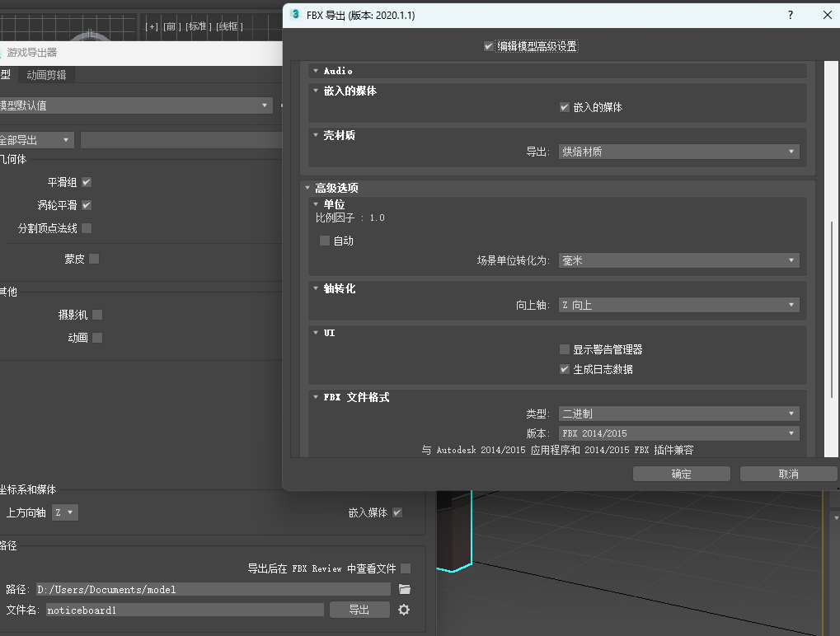Open the FBX 2014/2015 version dropdown
840x636 pixels.
point(678,433)
